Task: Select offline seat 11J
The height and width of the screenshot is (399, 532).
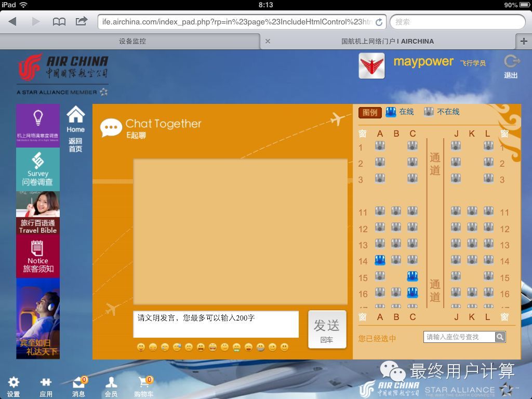Action: [456, 211]
